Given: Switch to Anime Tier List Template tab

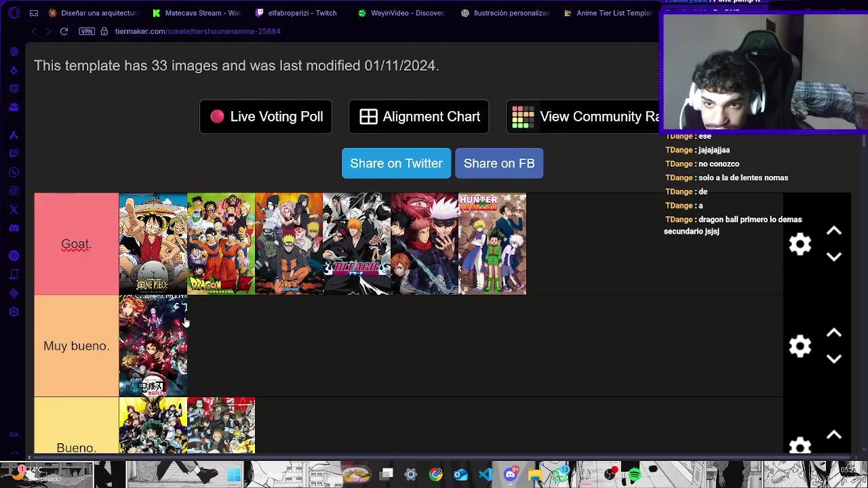Looking at the screenshot, I should [x=608, y=13].
